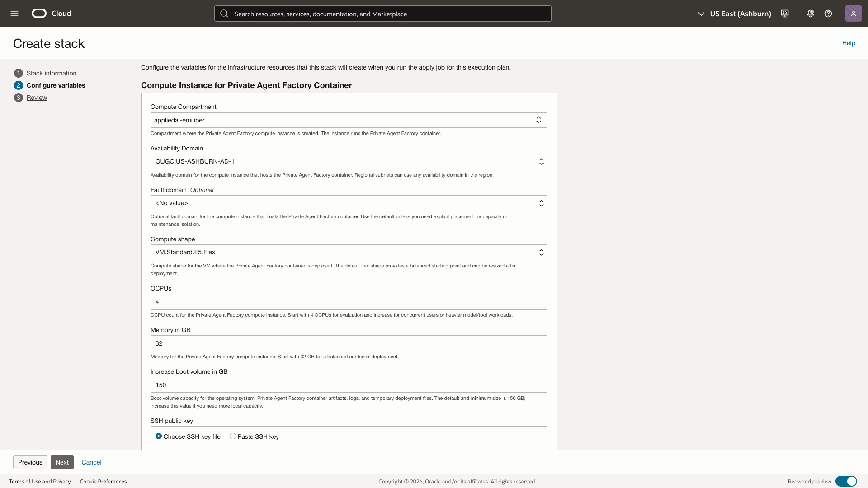
Task: Click the OCPUs input field
Action: point(349,302)
